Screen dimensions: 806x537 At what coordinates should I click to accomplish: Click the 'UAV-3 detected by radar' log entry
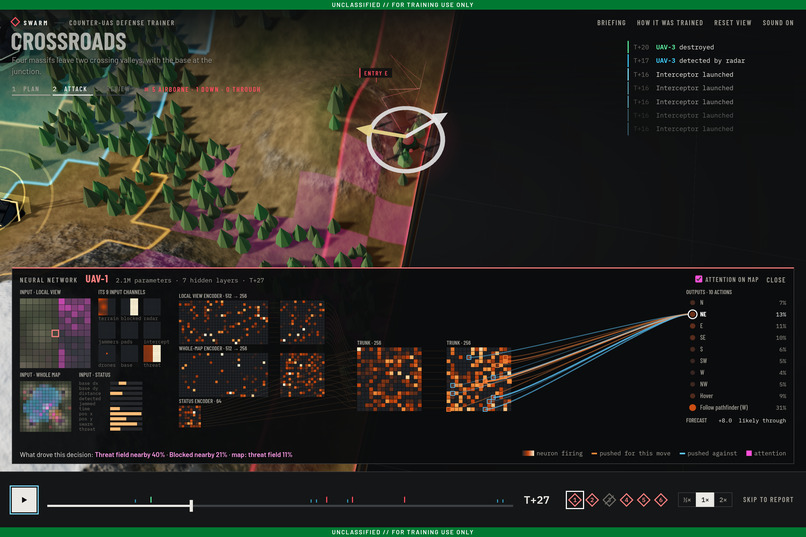pos(689,61)
